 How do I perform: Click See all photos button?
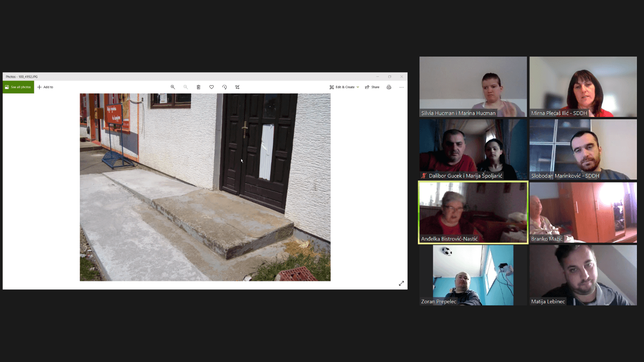pos(18,87)
